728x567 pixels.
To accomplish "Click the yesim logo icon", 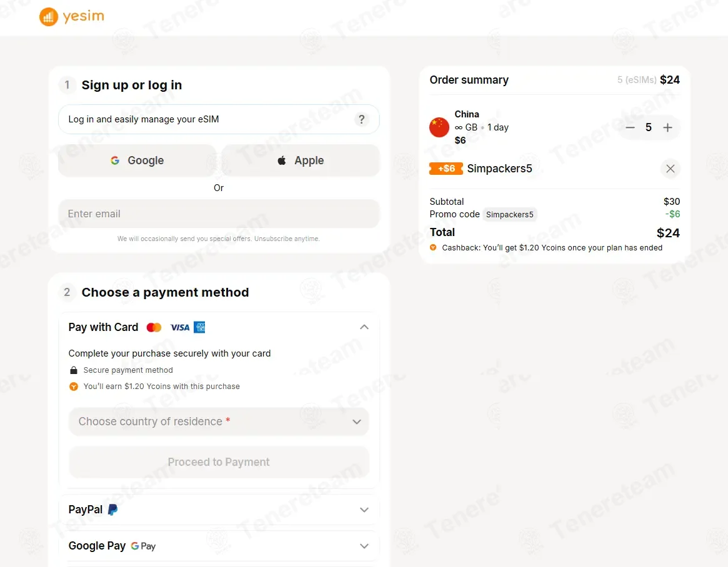I will pyautogui.click(x=48, y=17).
